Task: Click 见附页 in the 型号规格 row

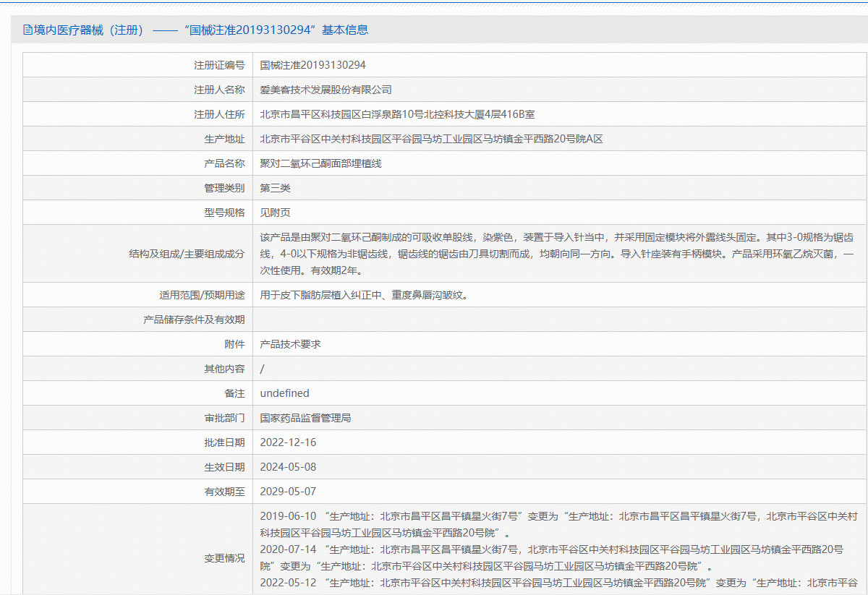Action: pyautogui.click(x=275, y=213)
